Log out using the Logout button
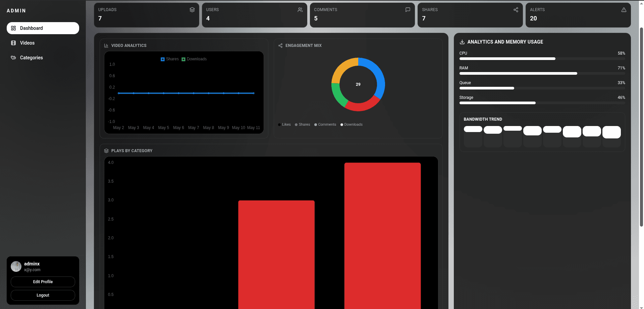The image size is (644, 309). pos(43,295)
